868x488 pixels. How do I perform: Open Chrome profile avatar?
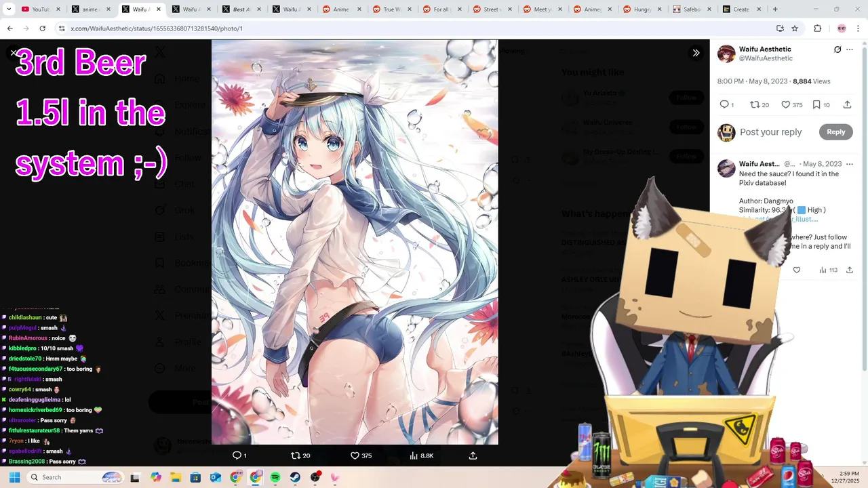pyautogui.click(x=842, y=28)
